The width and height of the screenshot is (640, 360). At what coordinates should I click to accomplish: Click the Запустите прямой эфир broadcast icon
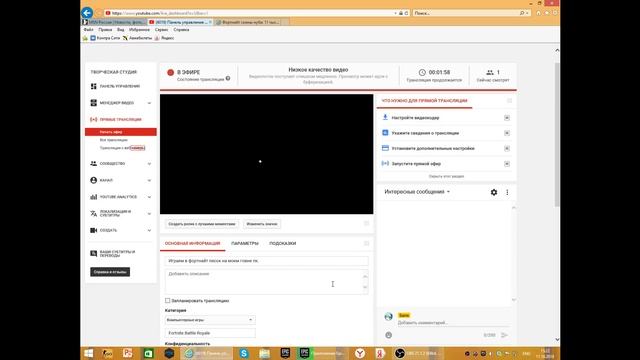(385, 163)
